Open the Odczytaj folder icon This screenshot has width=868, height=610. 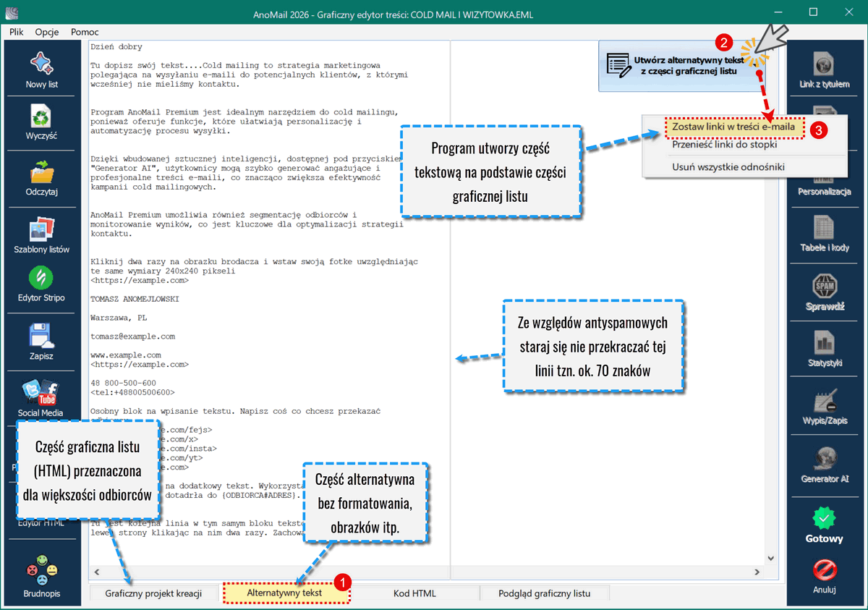41,171
